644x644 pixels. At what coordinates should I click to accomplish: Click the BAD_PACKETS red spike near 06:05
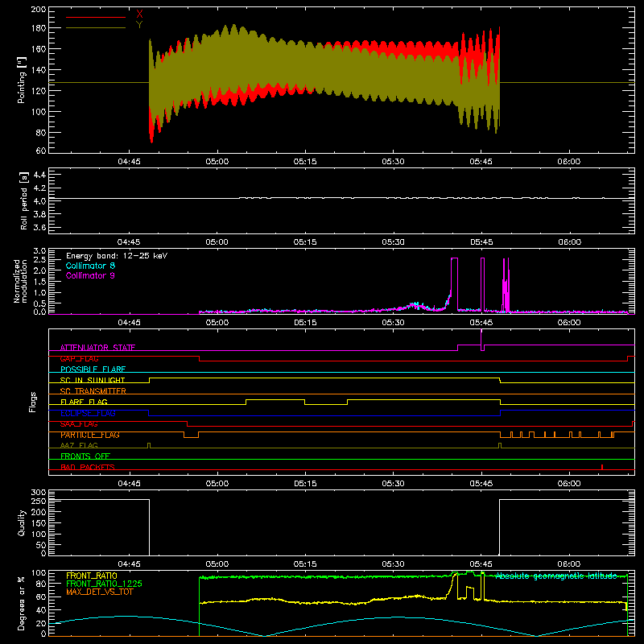pos(601,467)
